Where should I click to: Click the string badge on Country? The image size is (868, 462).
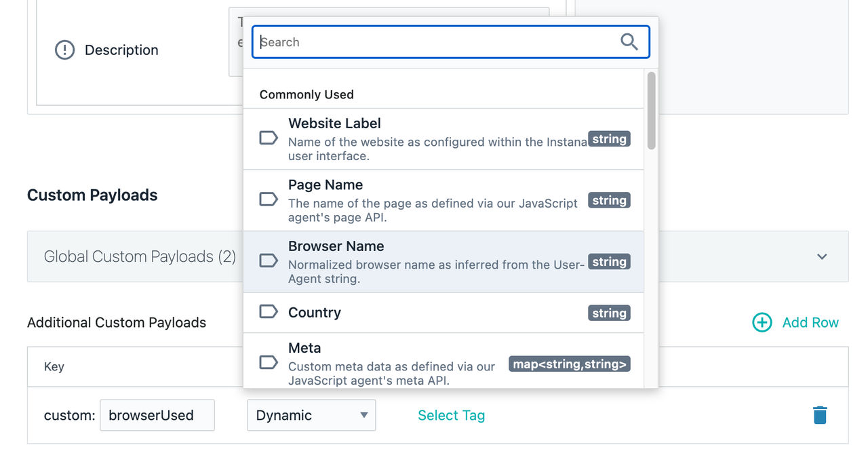tap(609, 313)
